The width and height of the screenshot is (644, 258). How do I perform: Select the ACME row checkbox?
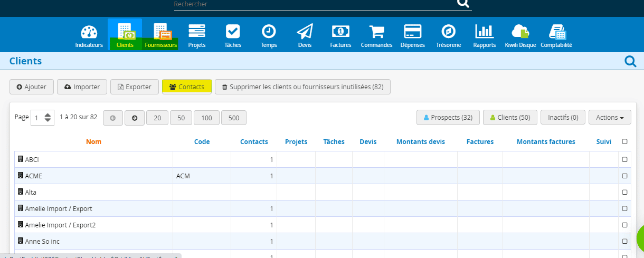coord(624,176)
